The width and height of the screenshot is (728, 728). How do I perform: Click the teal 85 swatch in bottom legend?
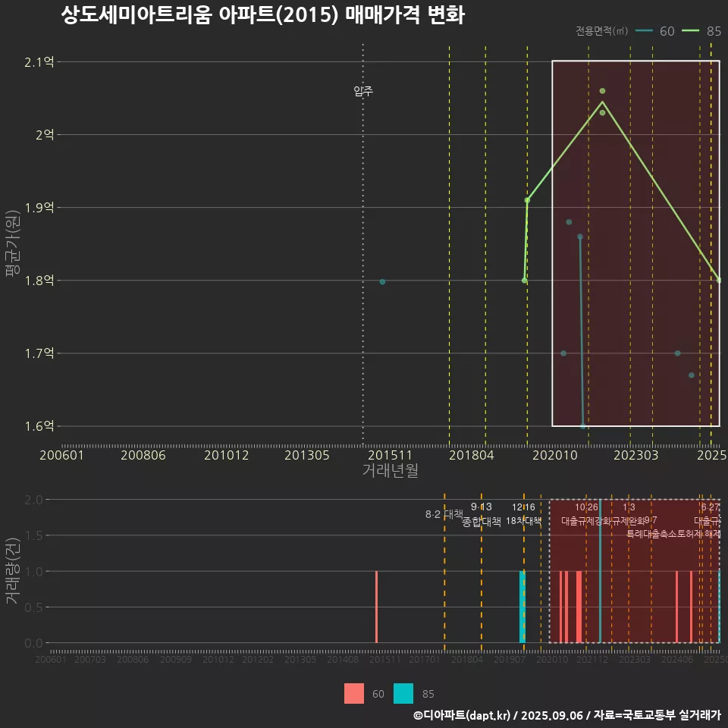click(403, 694)
